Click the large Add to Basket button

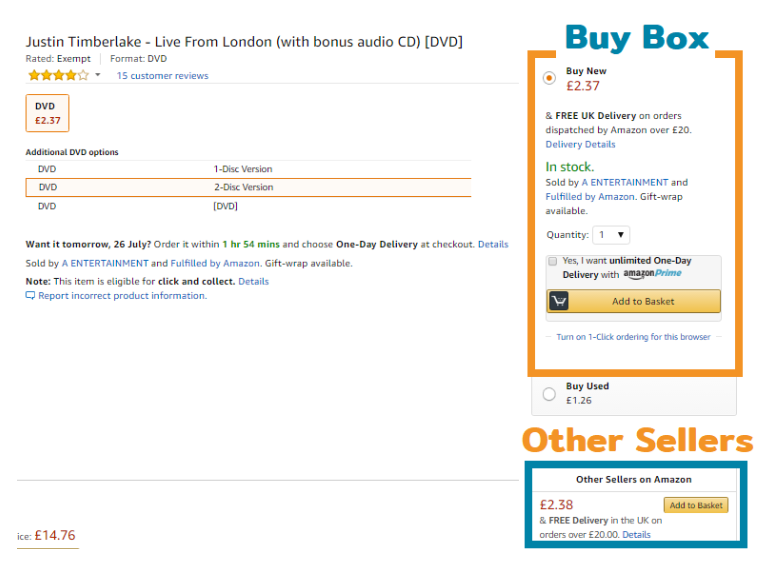click(633, 301)
